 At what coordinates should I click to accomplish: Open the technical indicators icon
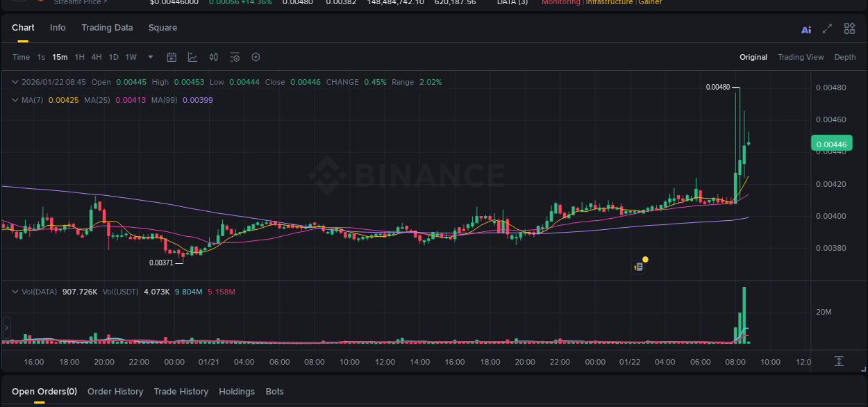click(213, 57)
